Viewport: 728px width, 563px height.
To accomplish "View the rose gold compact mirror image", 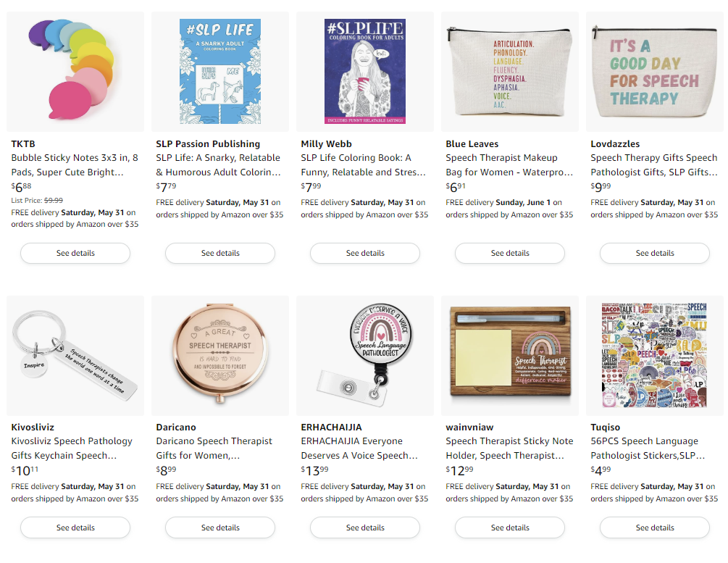I will tap(220, 355).
